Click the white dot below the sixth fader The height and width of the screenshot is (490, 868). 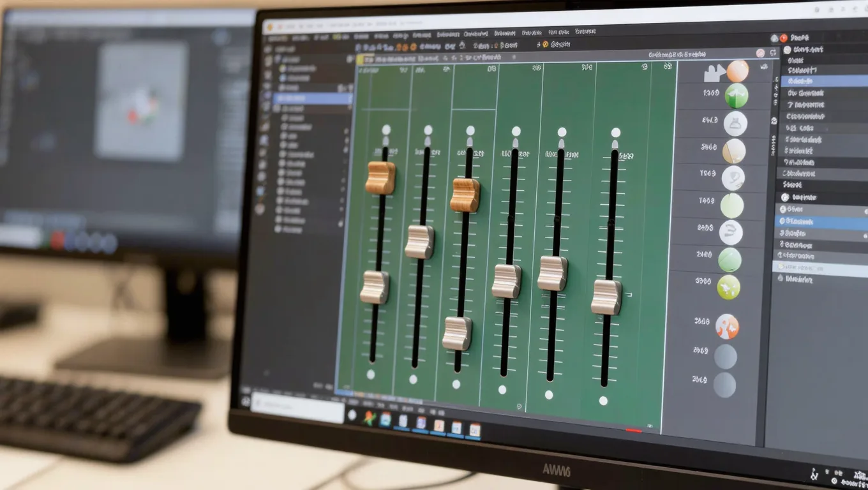603,401
